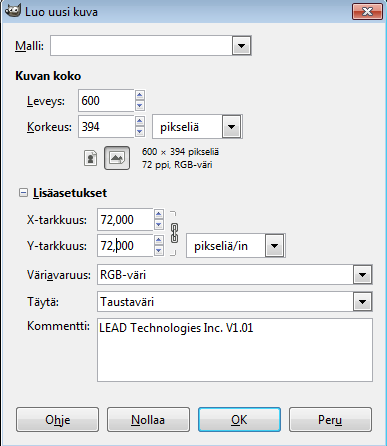The width and height of the screenshot is (387, 446).
Task: Open the pikseliä/in resolution unit dropdown
Action: [274, 246]
